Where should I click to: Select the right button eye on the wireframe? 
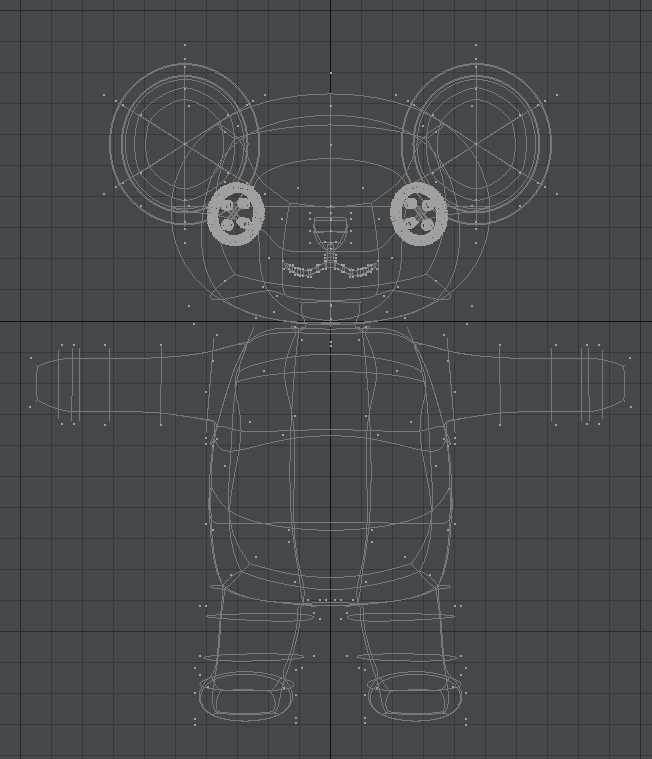pyautogui.click(x=419, y=214)
